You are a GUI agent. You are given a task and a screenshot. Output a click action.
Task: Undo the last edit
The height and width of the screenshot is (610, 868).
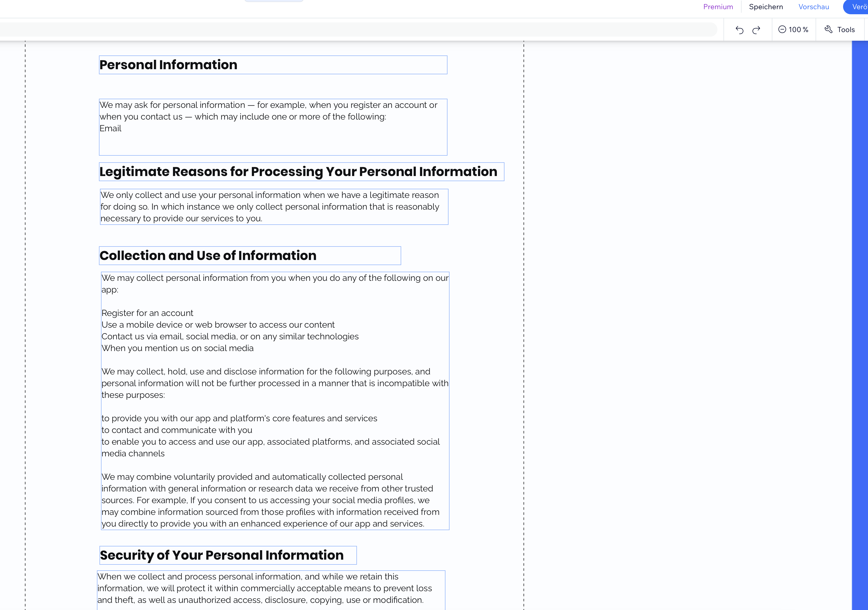739,30
